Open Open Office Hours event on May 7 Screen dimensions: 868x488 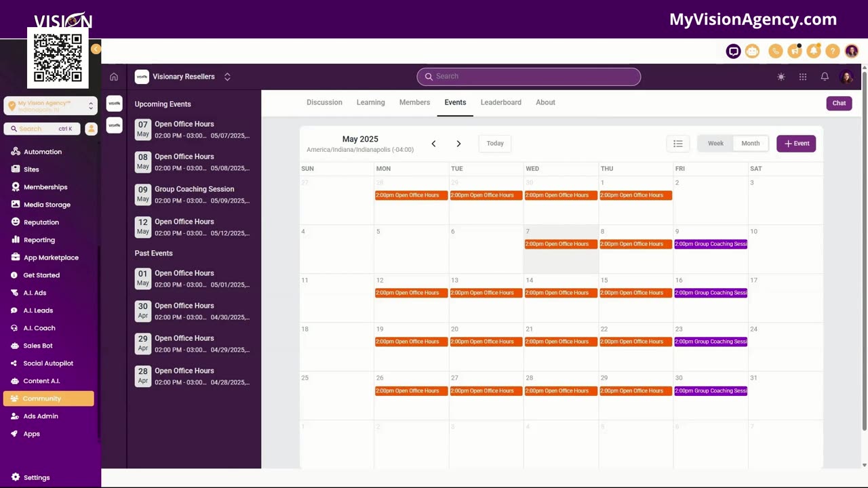(x=561, y=244)
